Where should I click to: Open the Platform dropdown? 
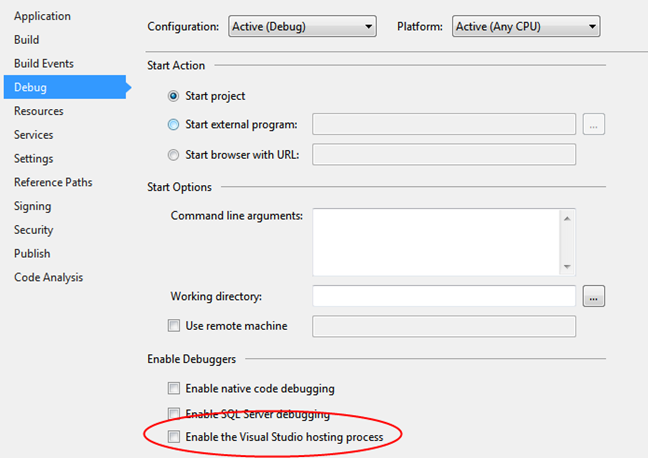(x=526, y=26)
